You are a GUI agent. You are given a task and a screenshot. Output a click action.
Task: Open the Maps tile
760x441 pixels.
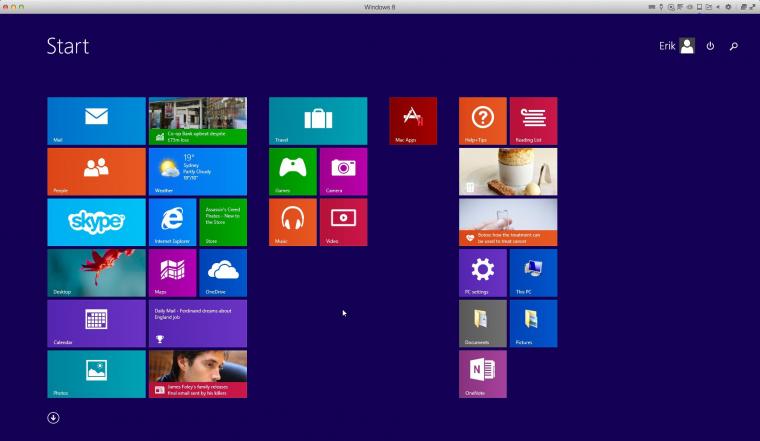tap(173, 273)
